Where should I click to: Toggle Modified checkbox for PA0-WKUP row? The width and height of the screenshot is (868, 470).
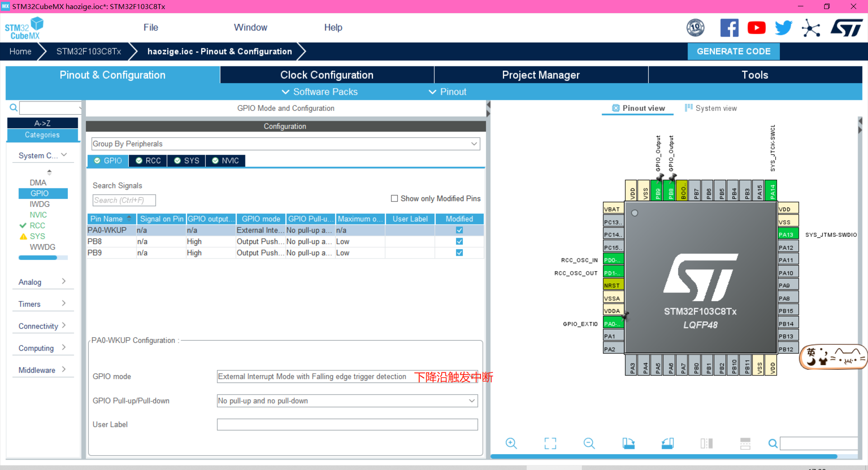click(x=459, y=230)
